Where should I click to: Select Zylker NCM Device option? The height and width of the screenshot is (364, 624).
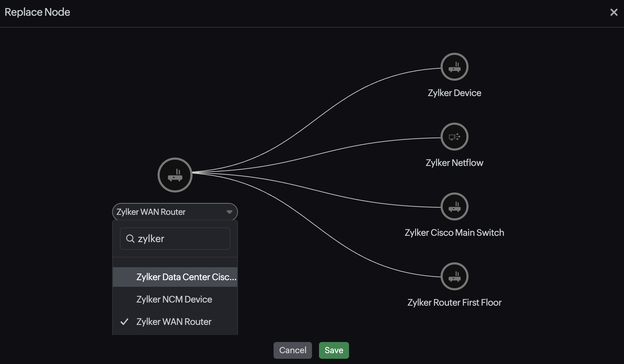click(174, 299)
